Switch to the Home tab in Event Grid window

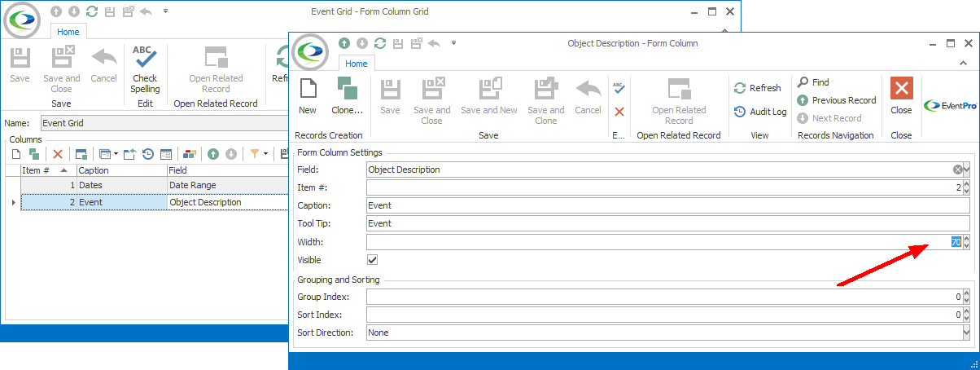[68, 32]
